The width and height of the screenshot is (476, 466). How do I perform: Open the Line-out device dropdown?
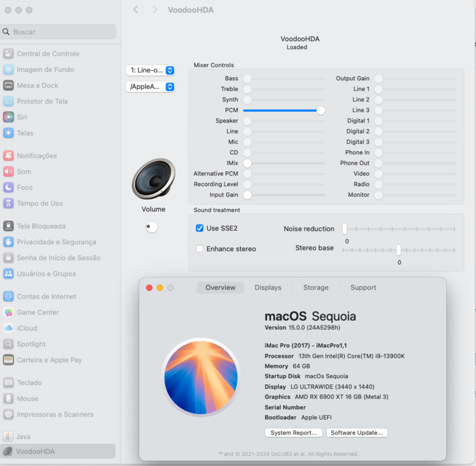tap(151, 70)
